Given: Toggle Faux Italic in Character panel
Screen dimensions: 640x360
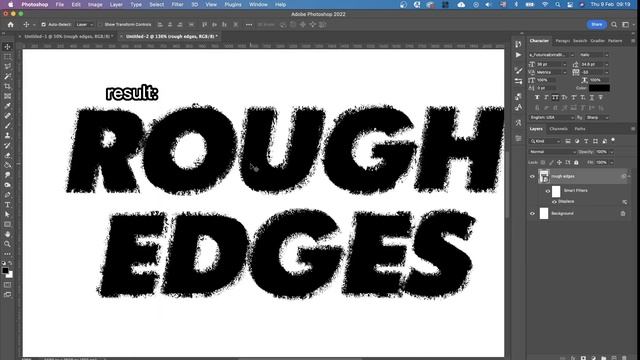Looking at the screenshot, I should pyautogui.click(x=546, y=98).
